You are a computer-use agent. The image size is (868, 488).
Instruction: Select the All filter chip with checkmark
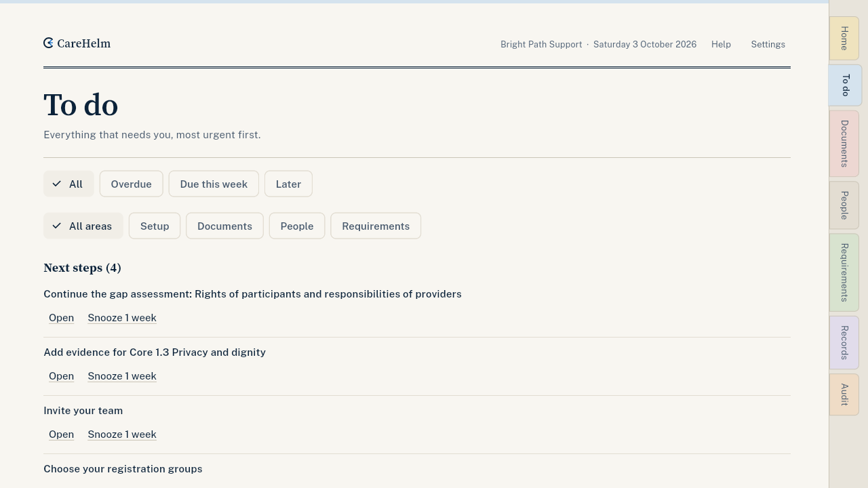click(68, 184)
